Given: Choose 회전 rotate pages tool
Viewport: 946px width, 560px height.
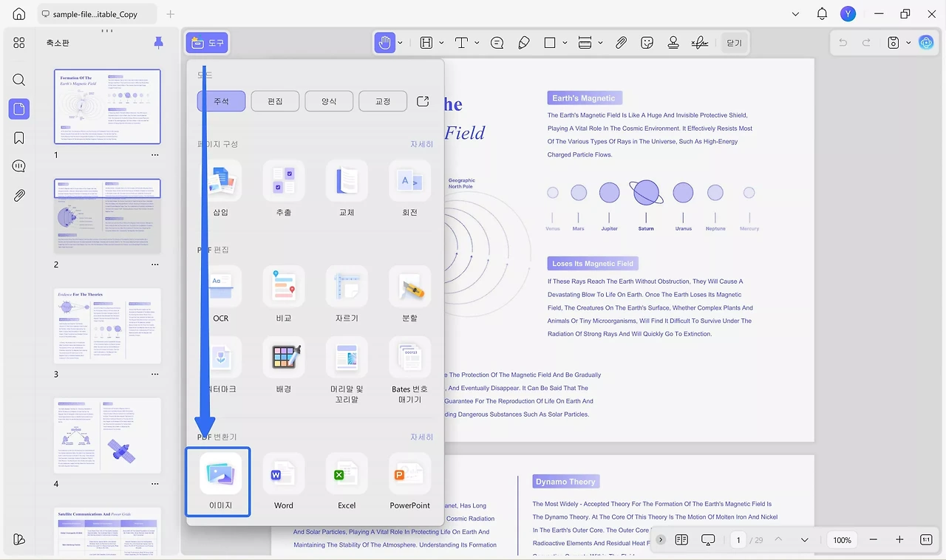Looking at the screenshot, I should point(410,189).
